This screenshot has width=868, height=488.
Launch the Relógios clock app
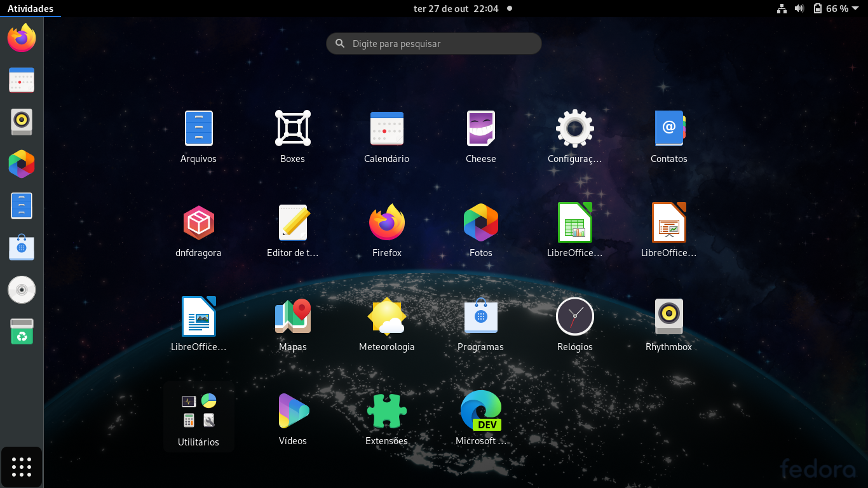point(574,316)
